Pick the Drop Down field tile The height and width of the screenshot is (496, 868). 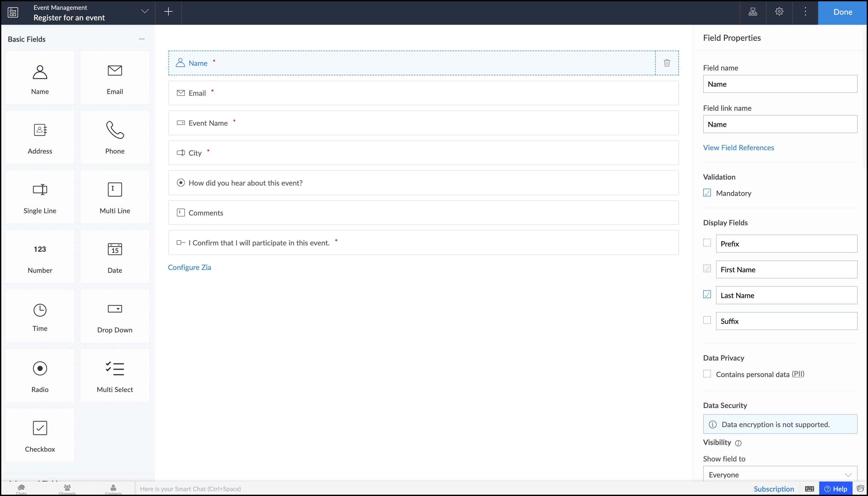(115, 316)
